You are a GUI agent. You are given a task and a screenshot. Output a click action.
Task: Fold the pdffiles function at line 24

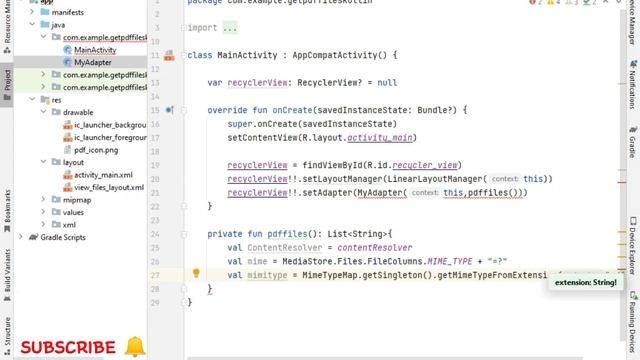pyautogui.click(x=184, y=234)
